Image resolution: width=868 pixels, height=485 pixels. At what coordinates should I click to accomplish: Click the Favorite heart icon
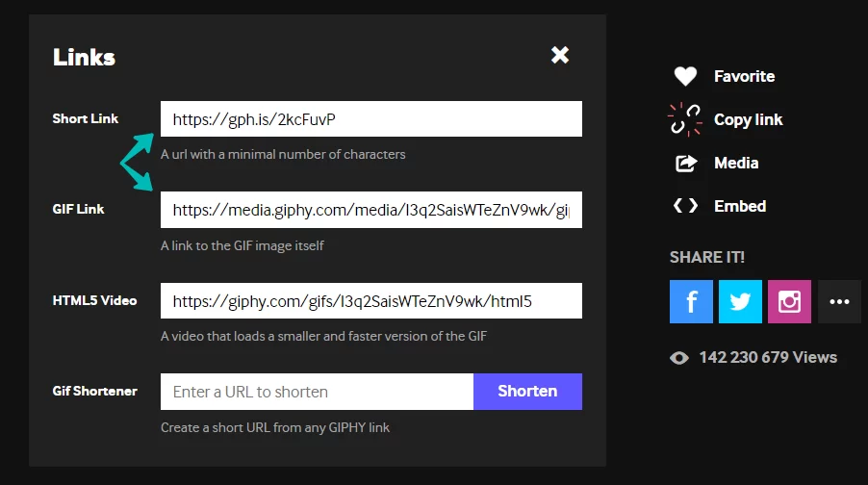[x=685, y=76]
